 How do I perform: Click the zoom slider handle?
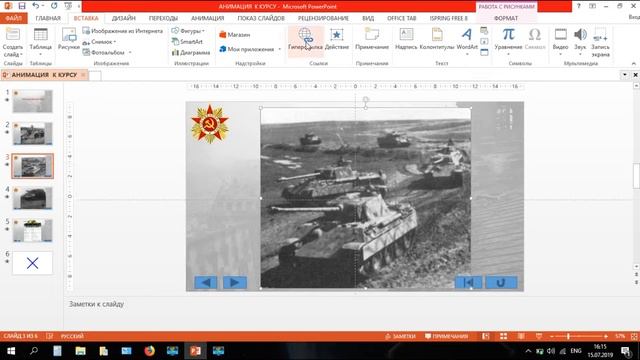[568, 336]
